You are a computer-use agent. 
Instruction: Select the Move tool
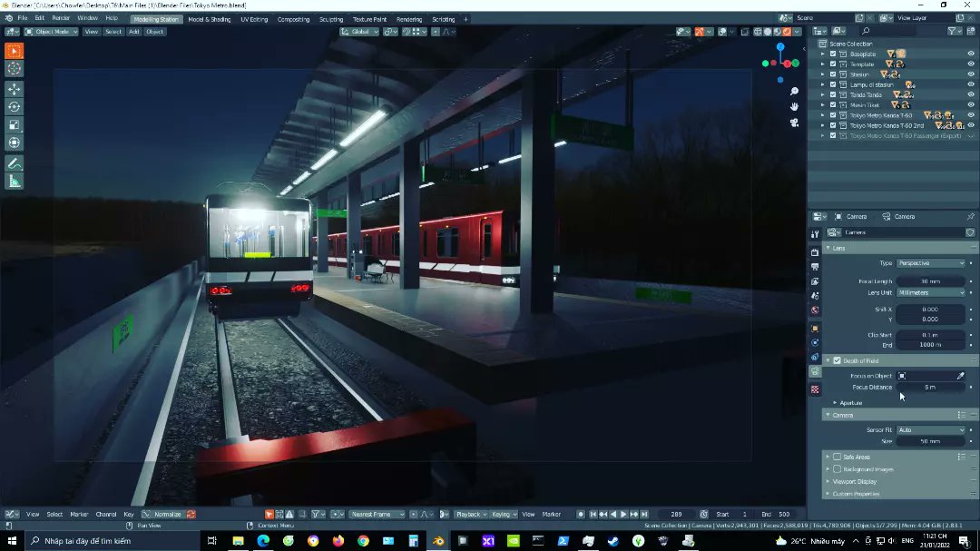(x=14, y=89)
